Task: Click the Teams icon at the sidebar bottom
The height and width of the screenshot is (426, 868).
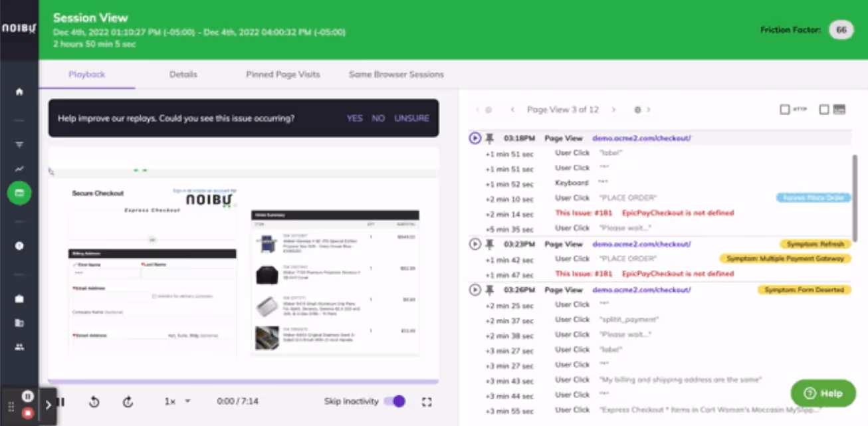Action: 18,347
